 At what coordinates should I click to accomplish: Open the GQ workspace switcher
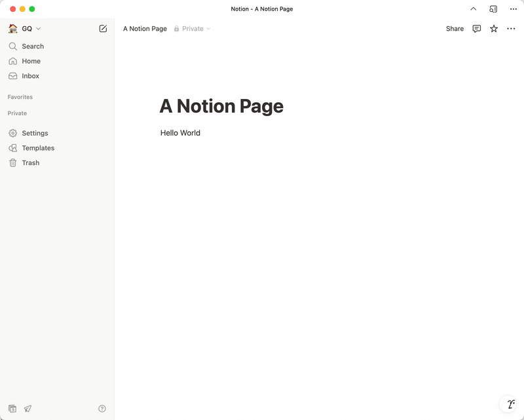tap(24, 28)
